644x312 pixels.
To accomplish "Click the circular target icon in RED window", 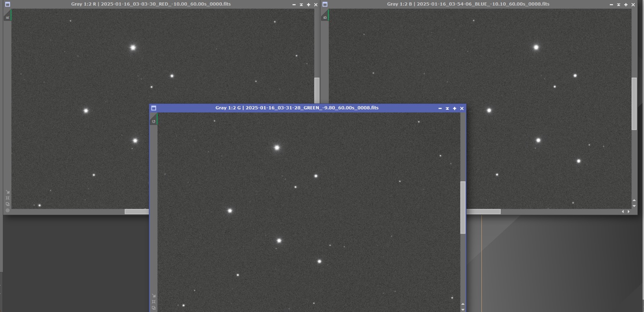I will pos(7,210).
